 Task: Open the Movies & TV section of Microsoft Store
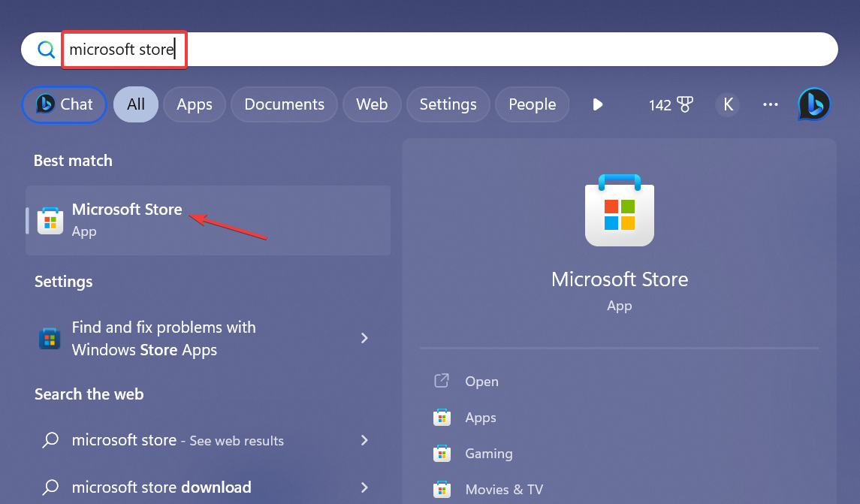504,489
